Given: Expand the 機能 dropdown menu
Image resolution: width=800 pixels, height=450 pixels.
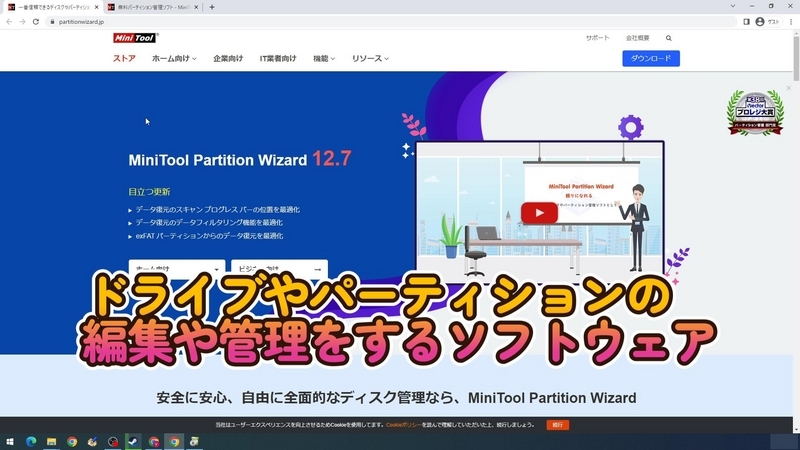Looking at the screenshot, I should click(x=324, y=59).
